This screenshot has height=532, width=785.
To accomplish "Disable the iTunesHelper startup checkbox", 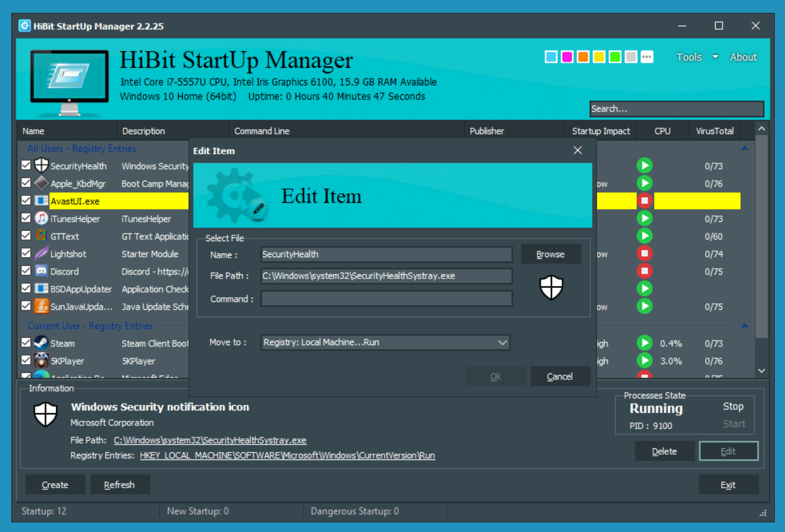I will coord(26,218).
